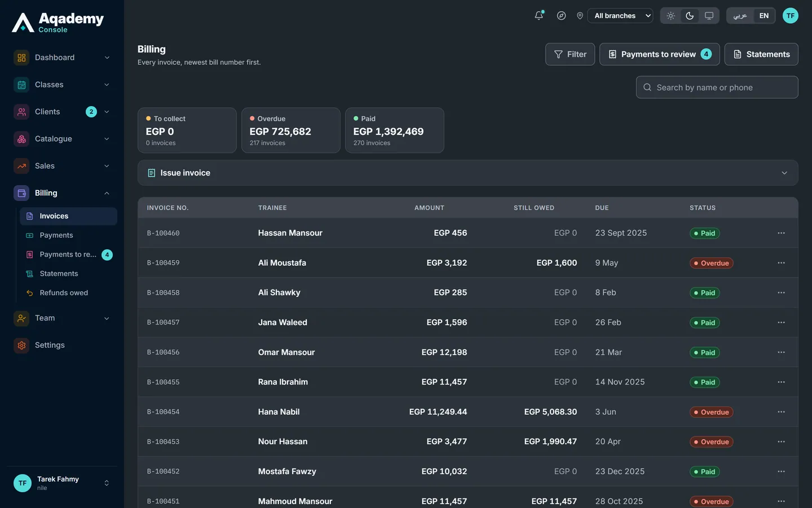The image size is (812, 508).
Task: Click the TF avatar in top bar
Action: pos(791,16)
